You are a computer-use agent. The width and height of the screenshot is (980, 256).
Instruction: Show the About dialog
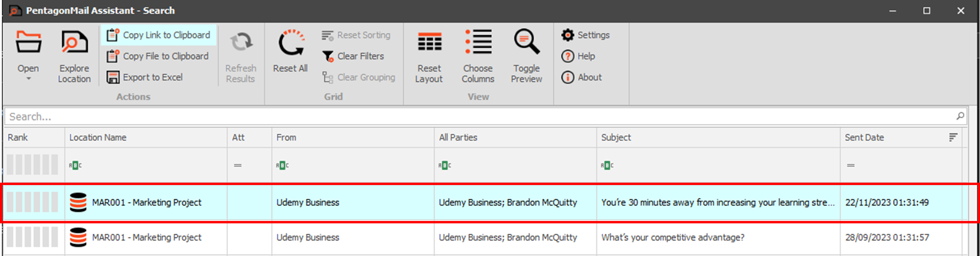(582, 77)
